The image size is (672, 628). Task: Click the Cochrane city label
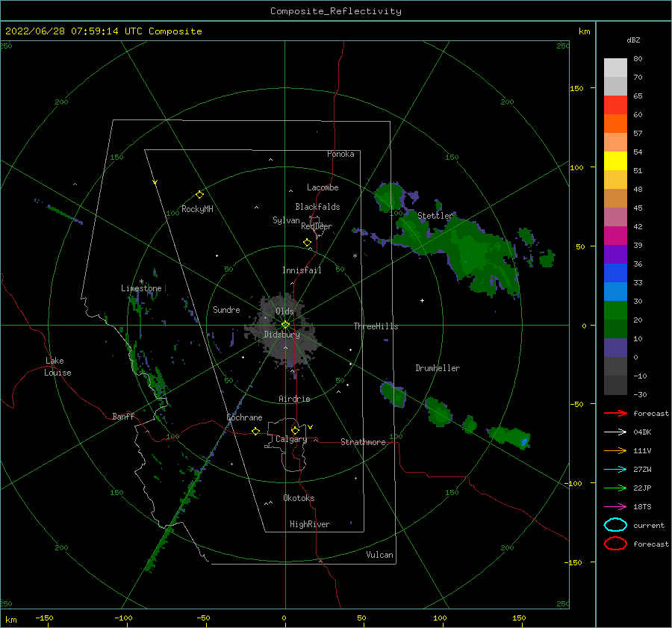244,417
